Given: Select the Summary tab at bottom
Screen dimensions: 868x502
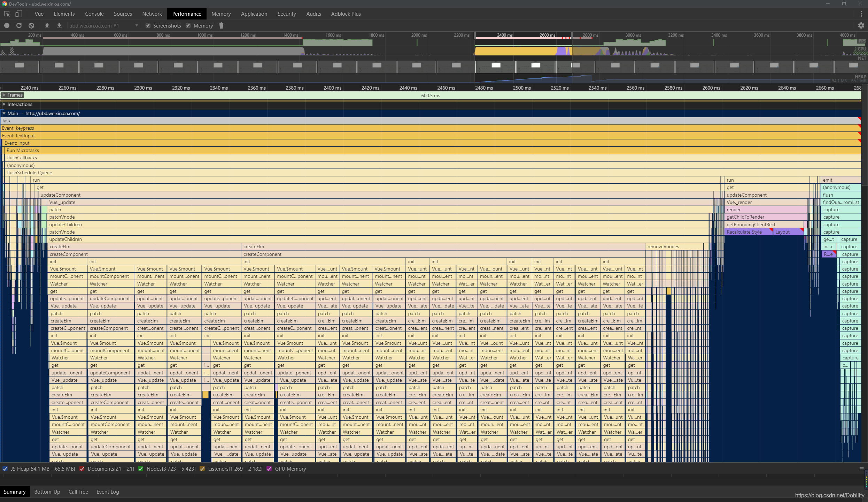Looking at the screenshot, I should pos(15,491).
